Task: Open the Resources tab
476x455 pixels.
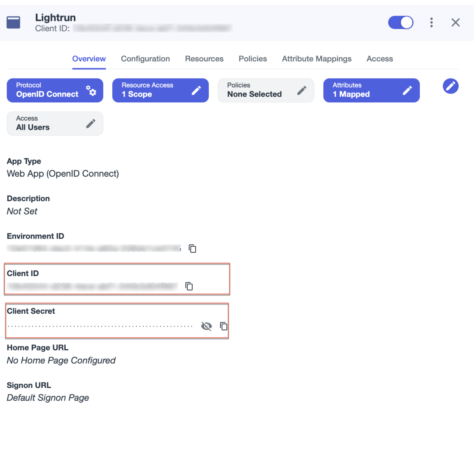Action: tap(204, 59)
